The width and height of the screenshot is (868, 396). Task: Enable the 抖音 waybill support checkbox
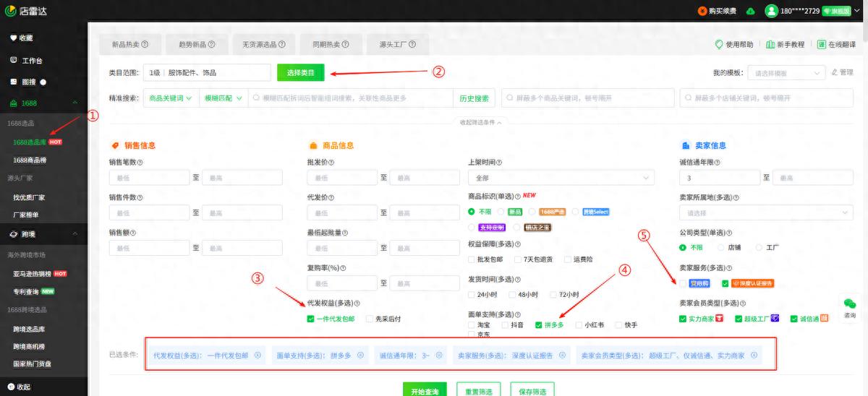point(505,325)
